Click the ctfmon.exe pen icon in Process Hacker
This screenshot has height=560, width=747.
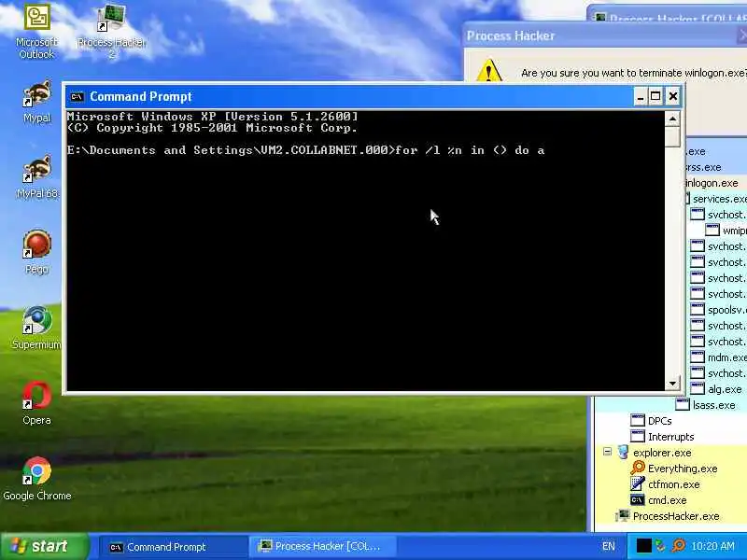click(x=638, y=483)
